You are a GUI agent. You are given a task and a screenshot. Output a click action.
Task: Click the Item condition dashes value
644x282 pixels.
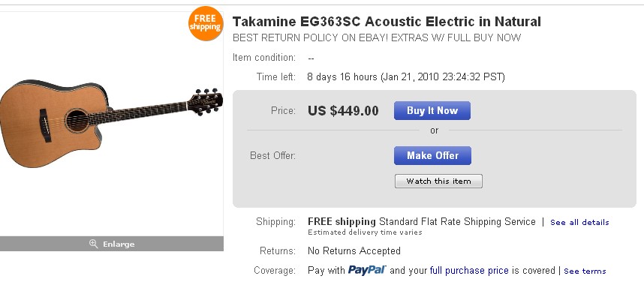click(311, 58)
